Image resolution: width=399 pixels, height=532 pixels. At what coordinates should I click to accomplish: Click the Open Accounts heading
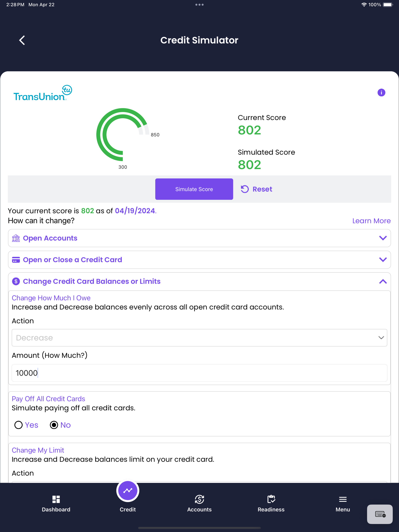pos(50,238)
